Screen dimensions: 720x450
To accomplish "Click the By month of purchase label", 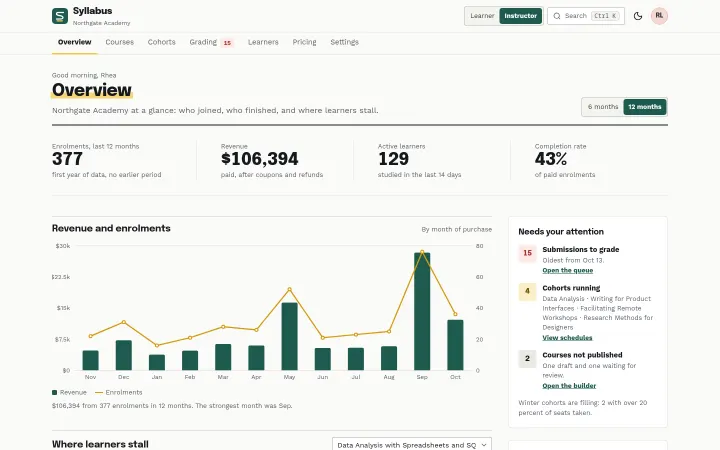I will [x=456, y=229].
